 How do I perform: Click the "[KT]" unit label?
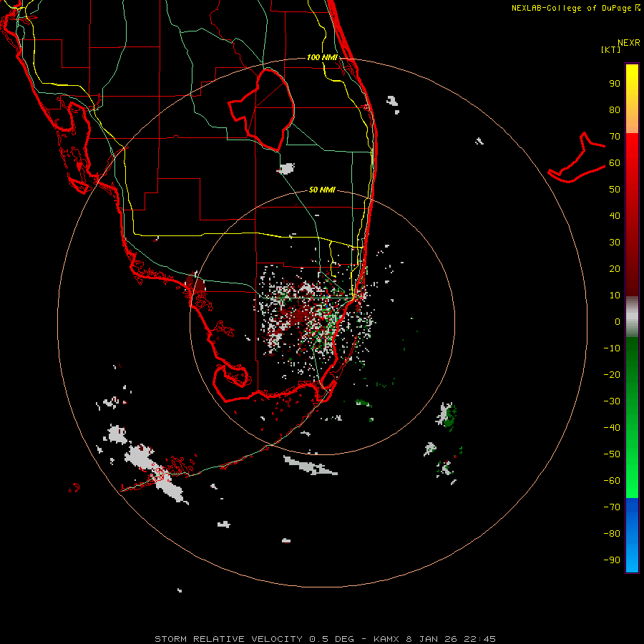[x=611, y=49]
